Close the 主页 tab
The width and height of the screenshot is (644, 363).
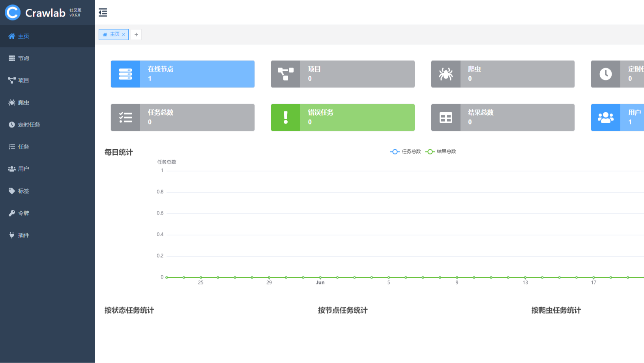(x=124, y=35)
